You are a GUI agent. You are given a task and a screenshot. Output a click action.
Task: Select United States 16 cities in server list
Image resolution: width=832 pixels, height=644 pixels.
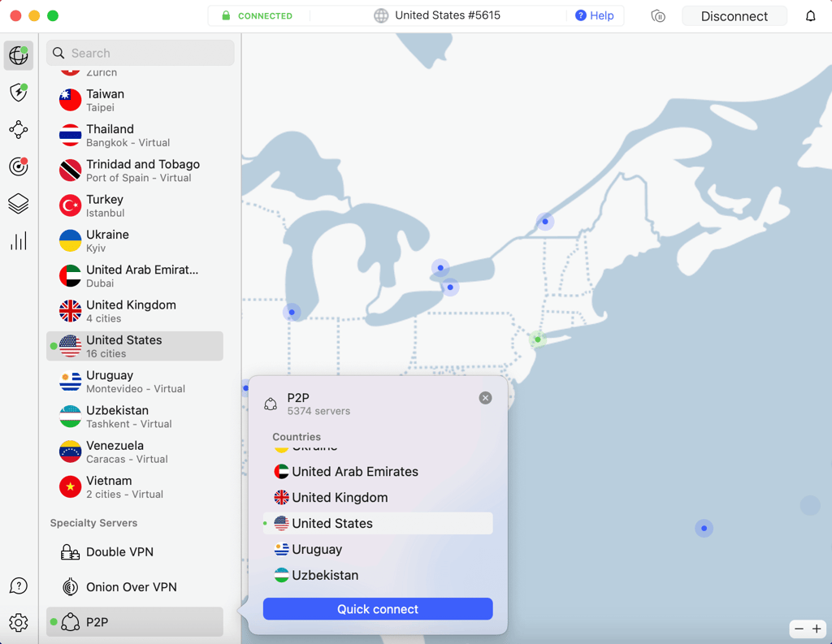coord(135,346)
